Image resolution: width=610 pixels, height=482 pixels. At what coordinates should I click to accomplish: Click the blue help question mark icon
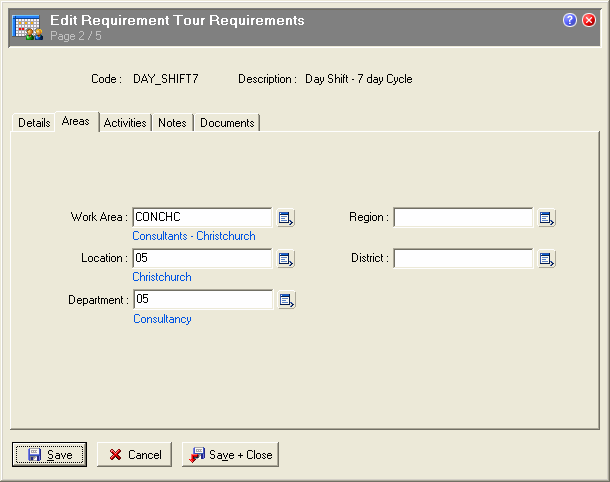click(570, 20)
